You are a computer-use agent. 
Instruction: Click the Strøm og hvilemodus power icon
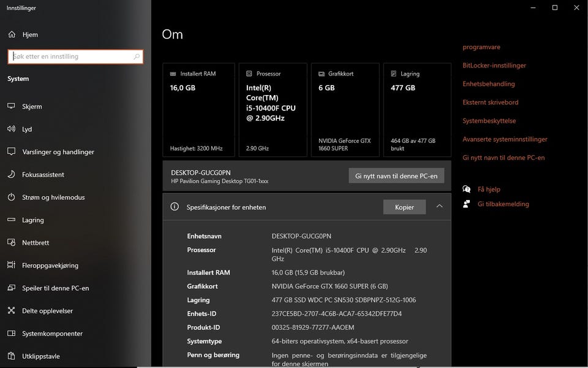(11, 197)
